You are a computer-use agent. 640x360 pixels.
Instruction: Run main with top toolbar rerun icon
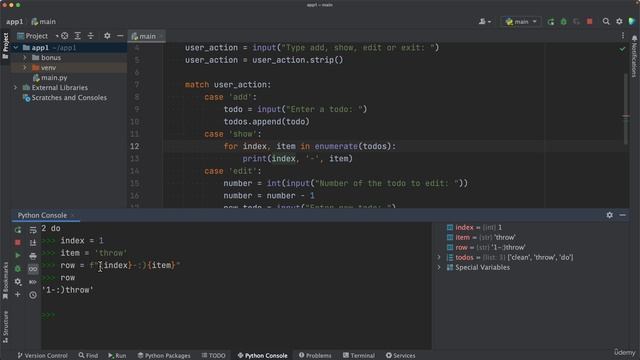click(x=551, y=22)
